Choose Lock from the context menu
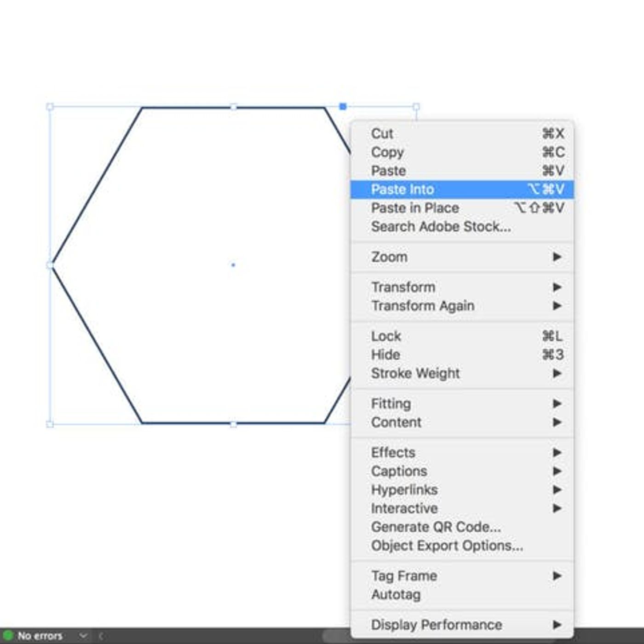This screenshot has width=644, height=644. click(x=462, y=336)
